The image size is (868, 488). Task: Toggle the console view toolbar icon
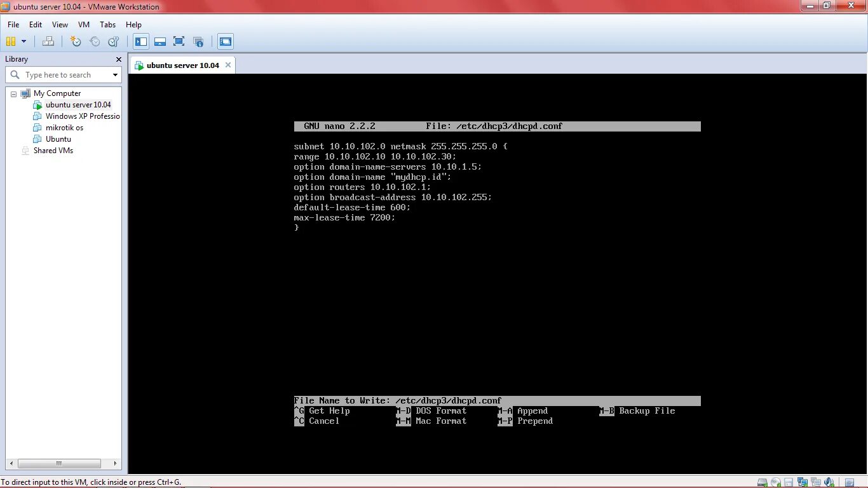tap(226, 41)
